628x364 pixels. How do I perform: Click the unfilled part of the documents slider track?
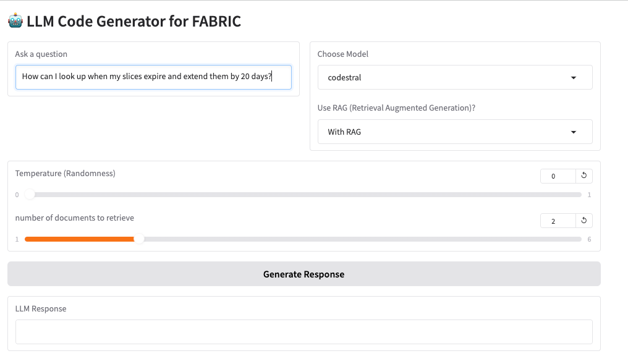(371, 239)
